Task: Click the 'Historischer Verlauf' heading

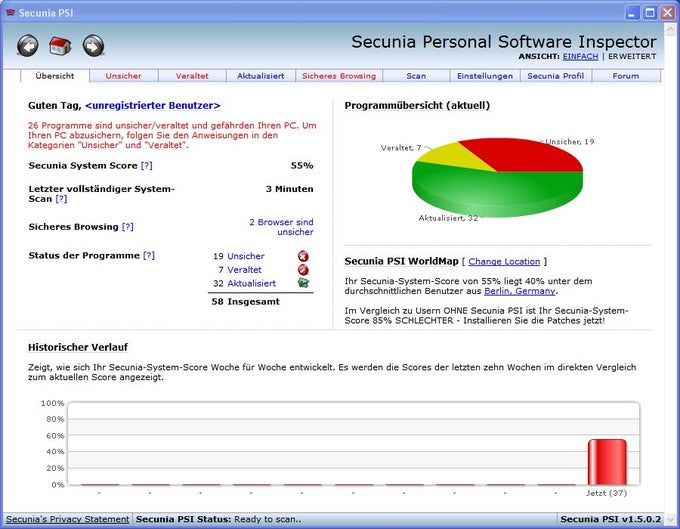Action: [x=78, y=347]
